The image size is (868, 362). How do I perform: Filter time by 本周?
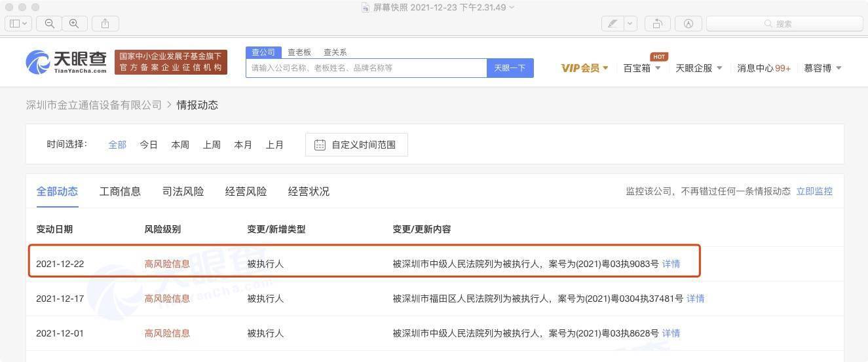180,145
